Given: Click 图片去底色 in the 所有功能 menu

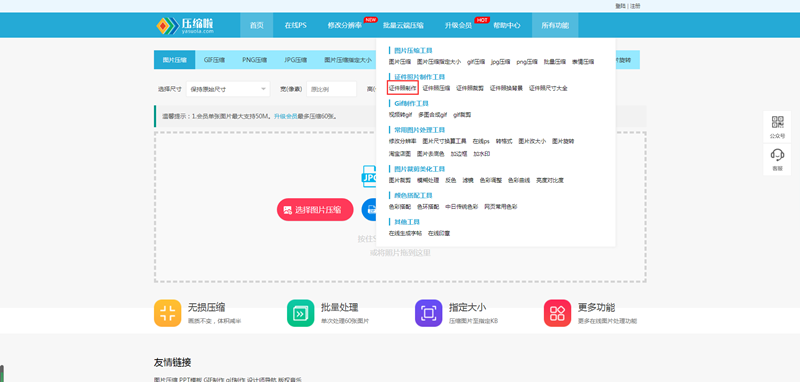Looking at the screenshot, I should coord(431,154).
